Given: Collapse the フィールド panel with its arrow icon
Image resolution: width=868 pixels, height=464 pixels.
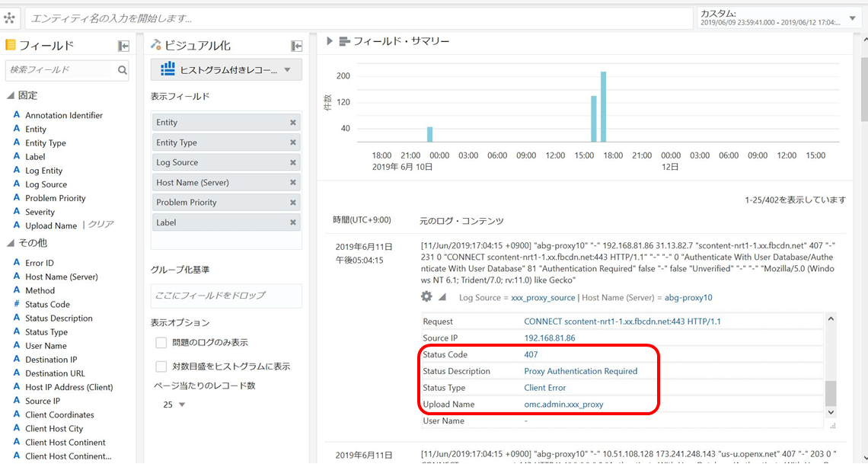Looking at the screenshot, I should (123, 46).
